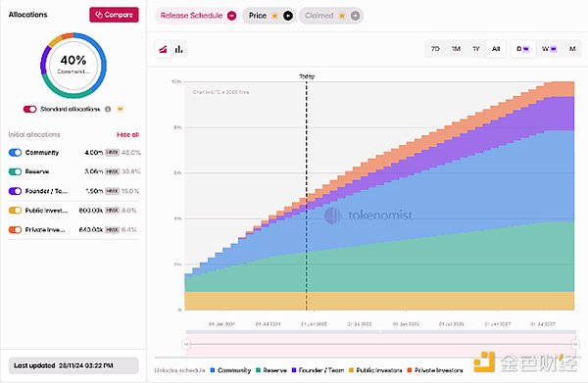
Task: Switch to the area chart view icon
Action: coord(163,49)
